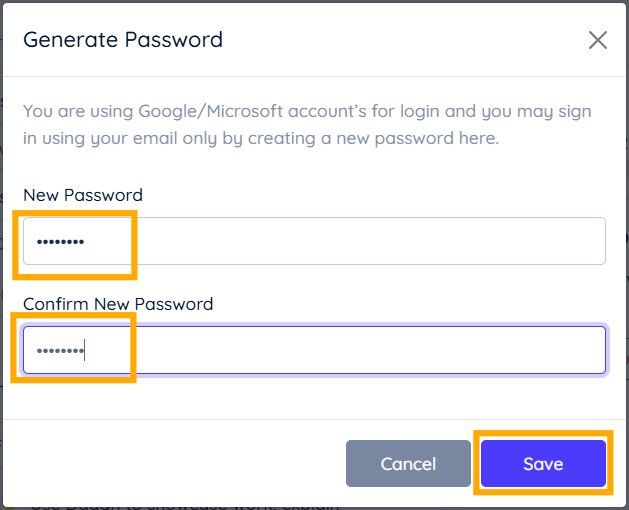This screenshot has height=510, width=629.
Task: Click the New Password input field
Action: point(314,241)
